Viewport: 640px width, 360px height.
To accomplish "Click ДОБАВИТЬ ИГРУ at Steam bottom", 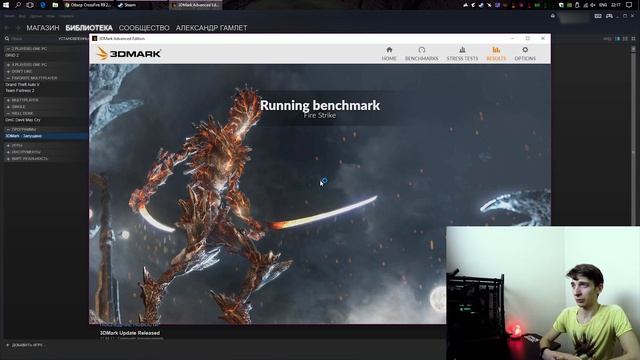I will pos(24,345).
